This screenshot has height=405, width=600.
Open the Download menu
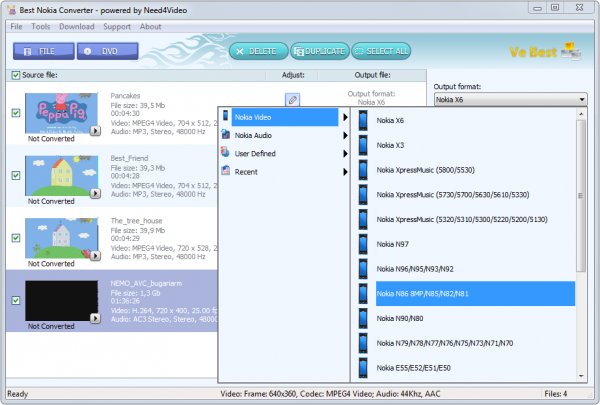point(77,26)
